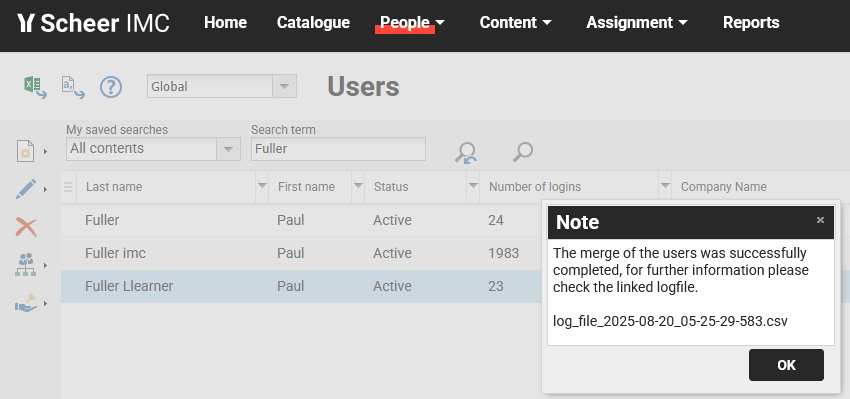Click the login count 24
Screen dimensions: 850x399
(x=496, y=220)
